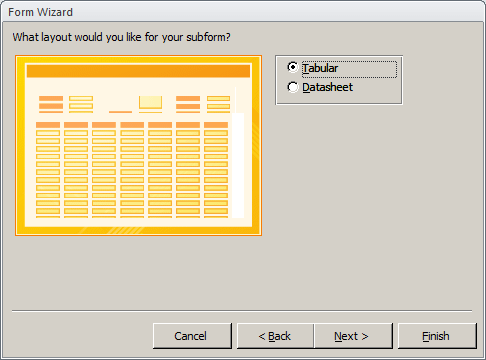486x360 pixels.
Task: Click the top-left orange field labels in preview
Action: [51, 104]
